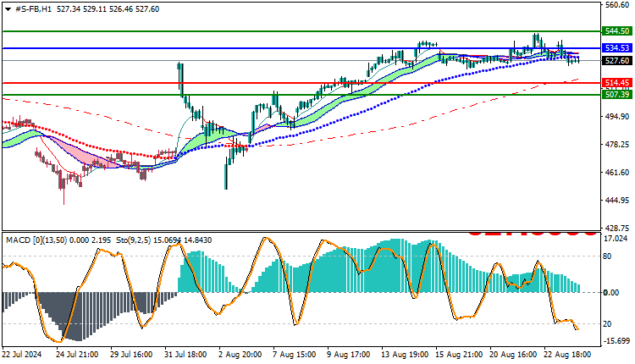Screen dimensions: 635x364
Task: Click the 24 Jul 21:00 time label
Action: point(77,355)
